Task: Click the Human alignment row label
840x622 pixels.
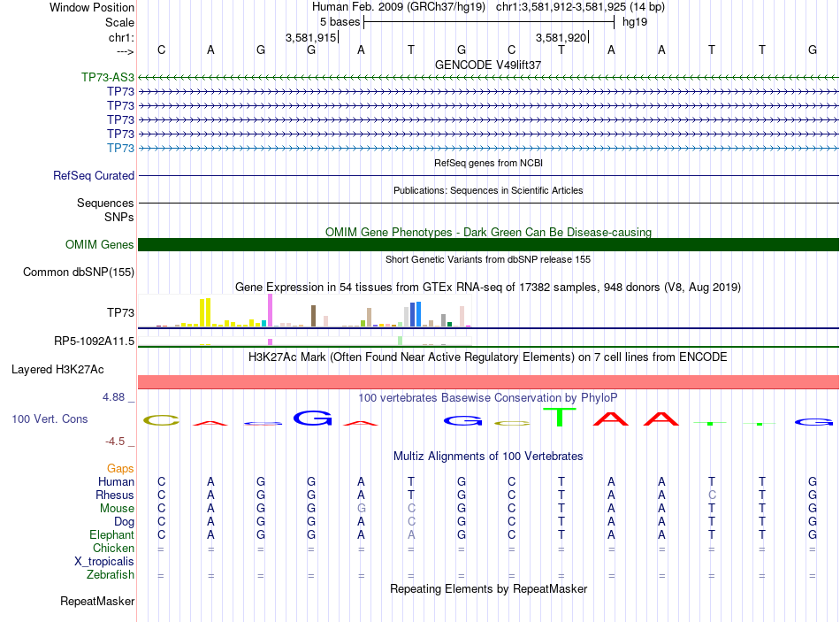Action: click(116, 481)
